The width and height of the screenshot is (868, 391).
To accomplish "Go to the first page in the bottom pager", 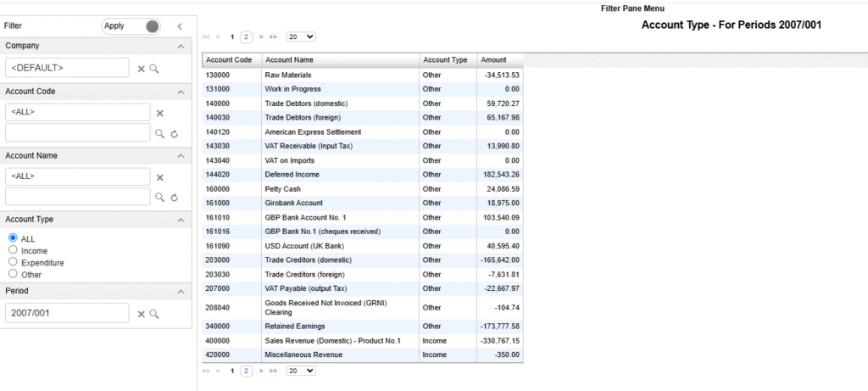I will 207,371.
